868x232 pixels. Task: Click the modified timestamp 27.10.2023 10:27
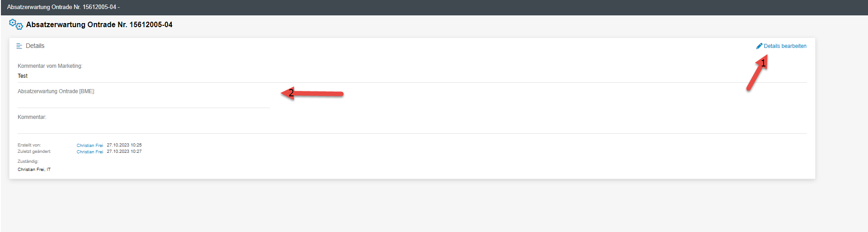[124, 152]
